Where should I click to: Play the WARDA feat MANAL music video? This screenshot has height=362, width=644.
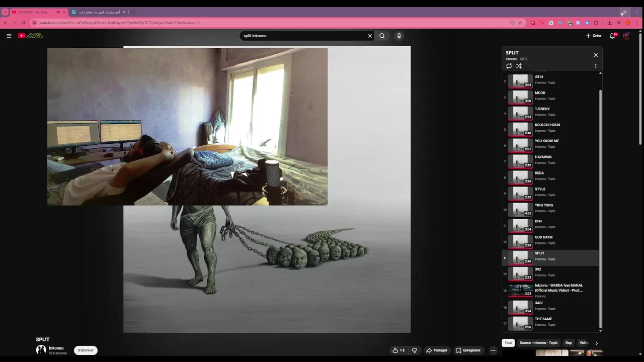click(x=551, y=290)
